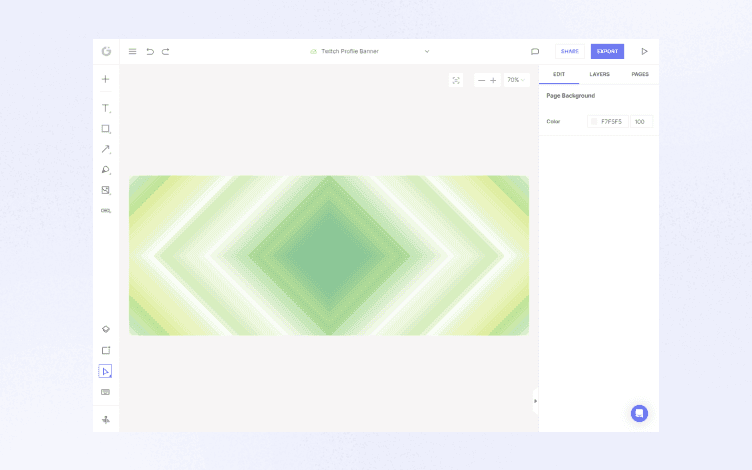
Task: Click the Twitch Profile Banner title
Action: [350, 51]
